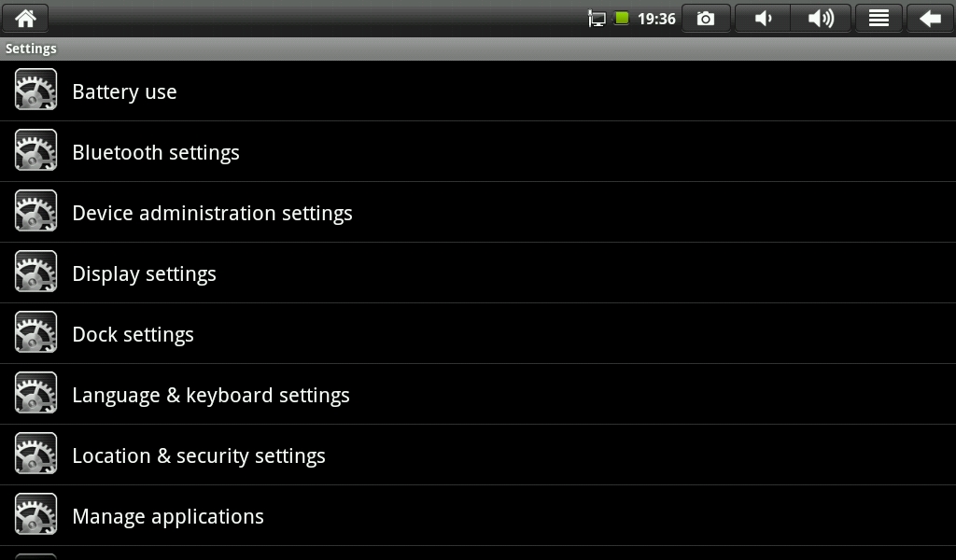Open Location & security settings

199,455
